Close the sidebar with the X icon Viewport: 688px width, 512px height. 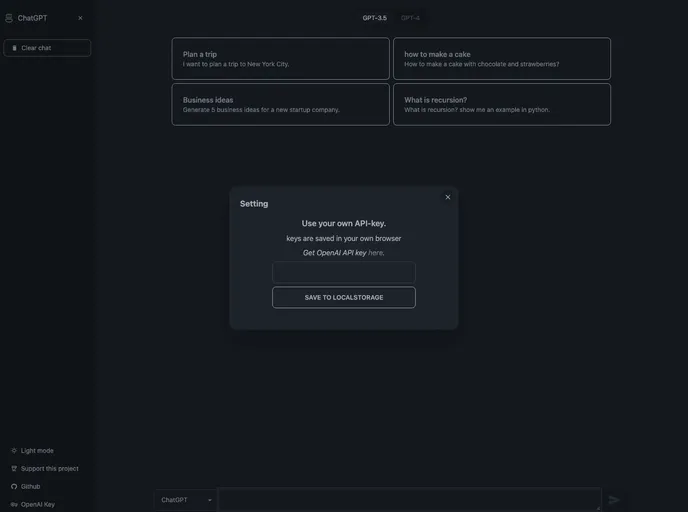click(80, 18)
